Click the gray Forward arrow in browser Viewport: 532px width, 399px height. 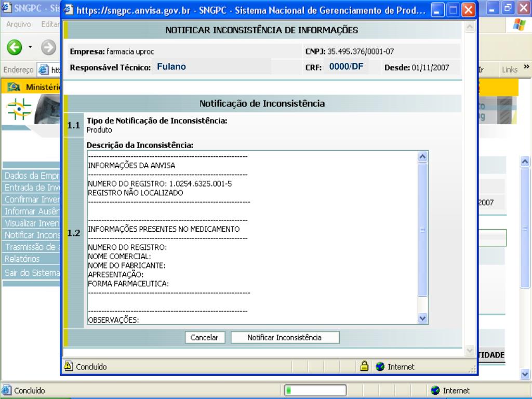point(48,47)
